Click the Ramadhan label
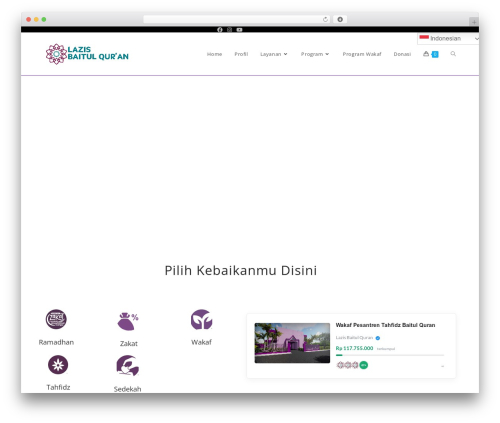The width and height of the screenshot is (500, 423). (56, 342)
